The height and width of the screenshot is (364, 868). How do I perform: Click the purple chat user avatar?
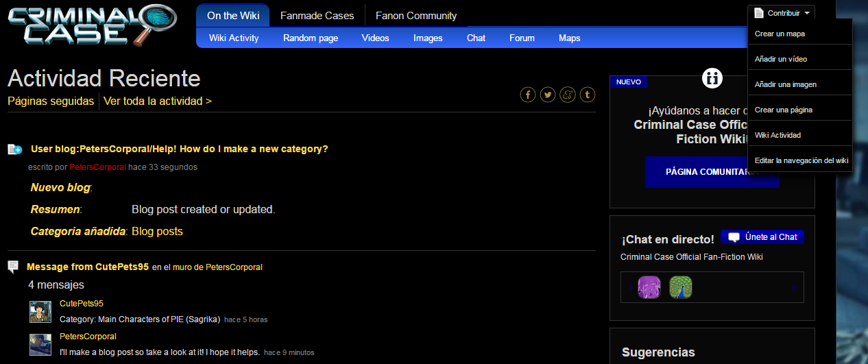(x=649, y=287)
